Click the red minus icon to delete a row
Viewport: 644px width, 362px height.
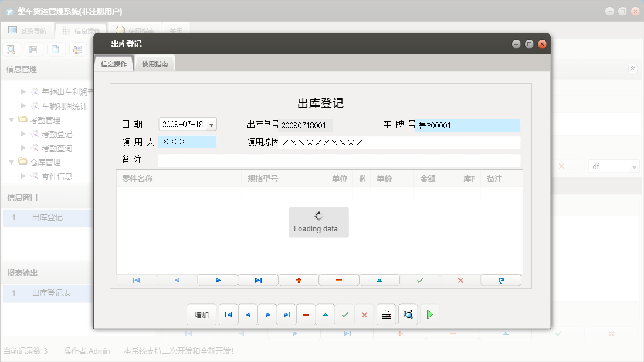click(x=338, y=280)
